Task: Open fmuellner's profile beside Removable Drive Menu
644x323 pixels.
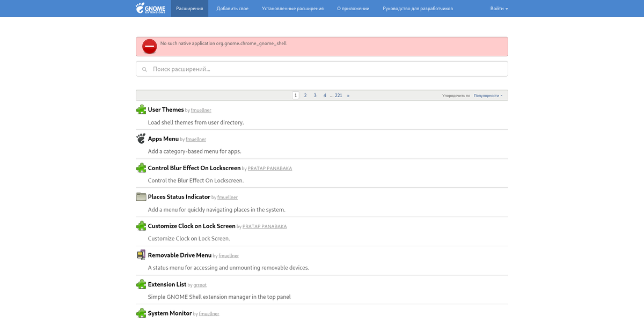Action: [229, 256]
